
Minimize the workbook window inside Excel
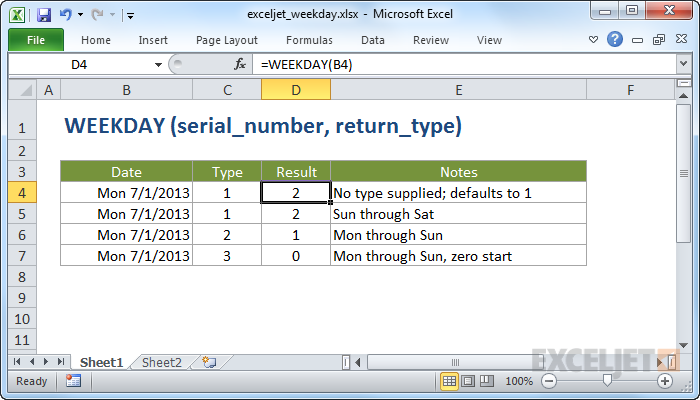(638, 40)
